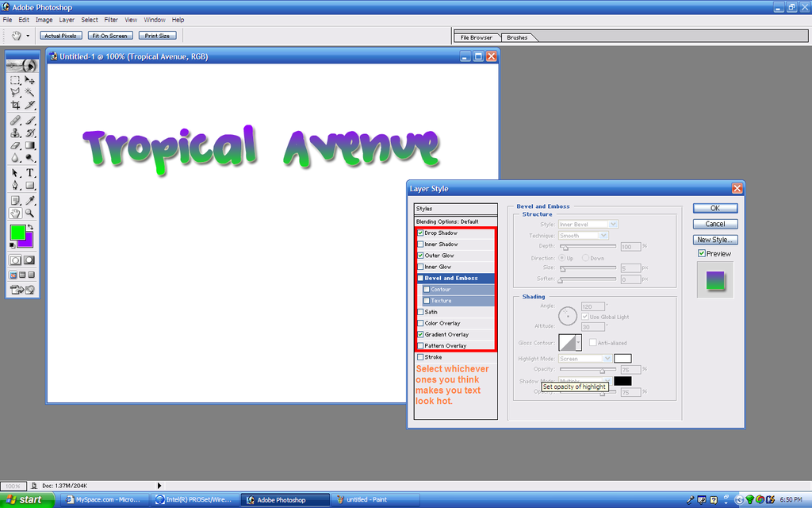Image resolution: width=812 pixels, height=508 pixels.
Task: Open the Window menu
Action: coord(155,20)
